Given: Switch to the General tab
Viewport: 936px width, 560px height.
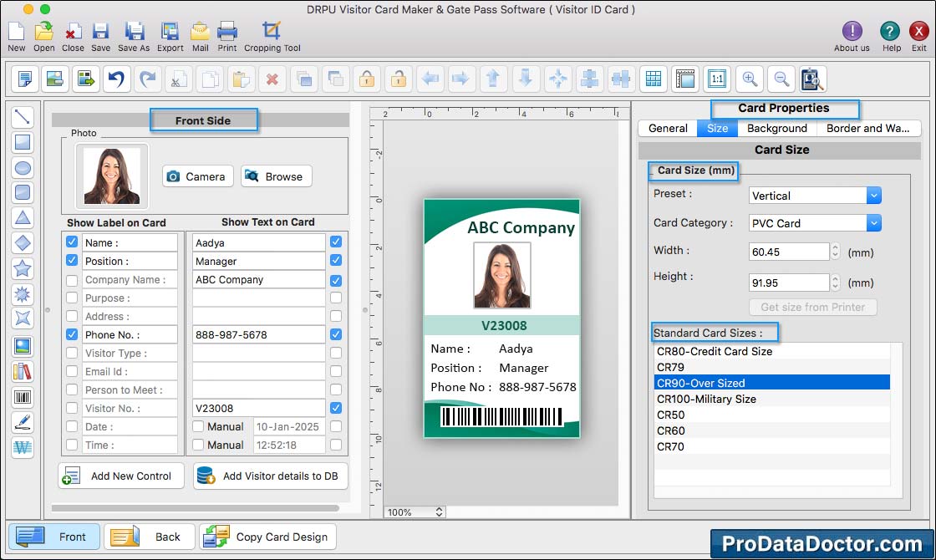Looking at the screenshot, I should (x=668, y=129).
